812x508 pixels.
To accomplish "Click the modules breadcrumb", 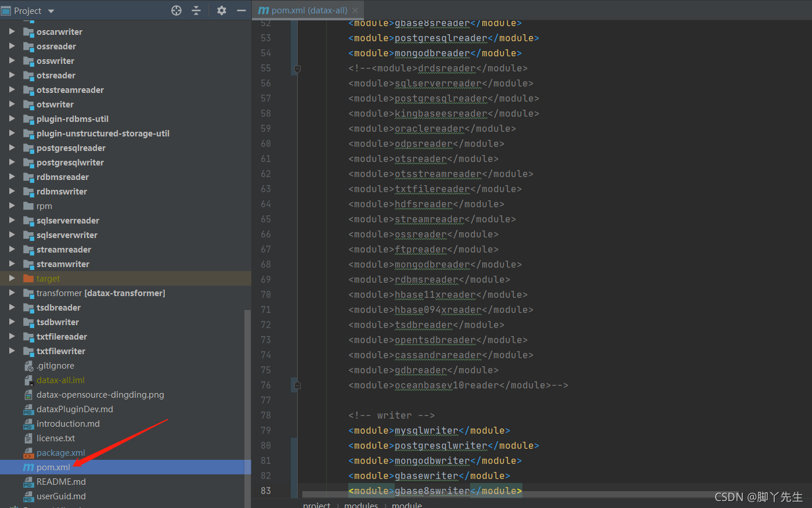I will (x=361, y=505).
